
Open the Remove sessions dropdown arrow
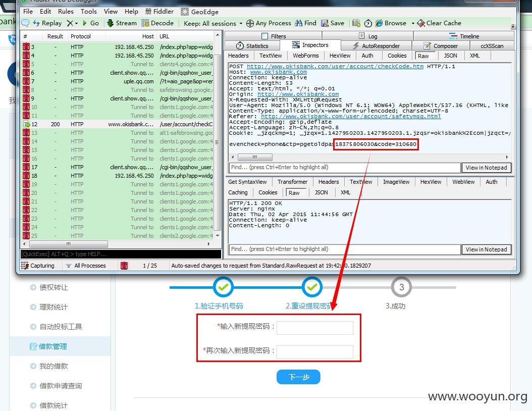pyautogui.click(x=76, y=23)
